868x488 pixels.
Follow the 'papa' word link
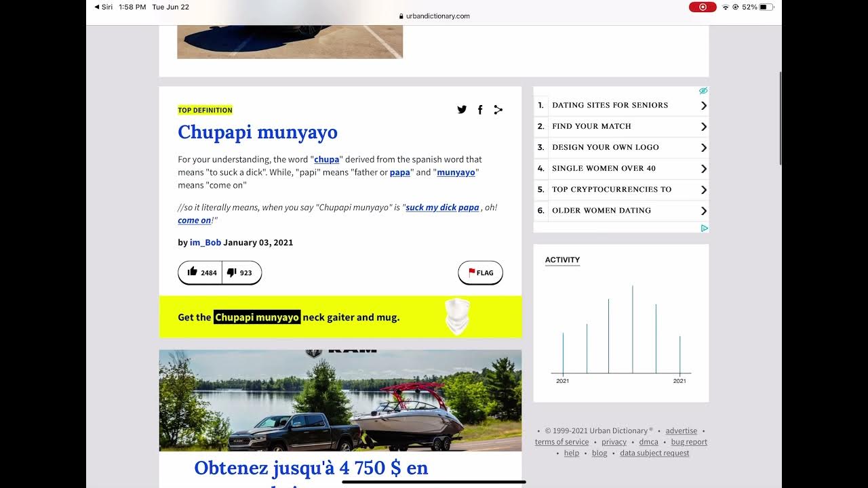[400, 172]
